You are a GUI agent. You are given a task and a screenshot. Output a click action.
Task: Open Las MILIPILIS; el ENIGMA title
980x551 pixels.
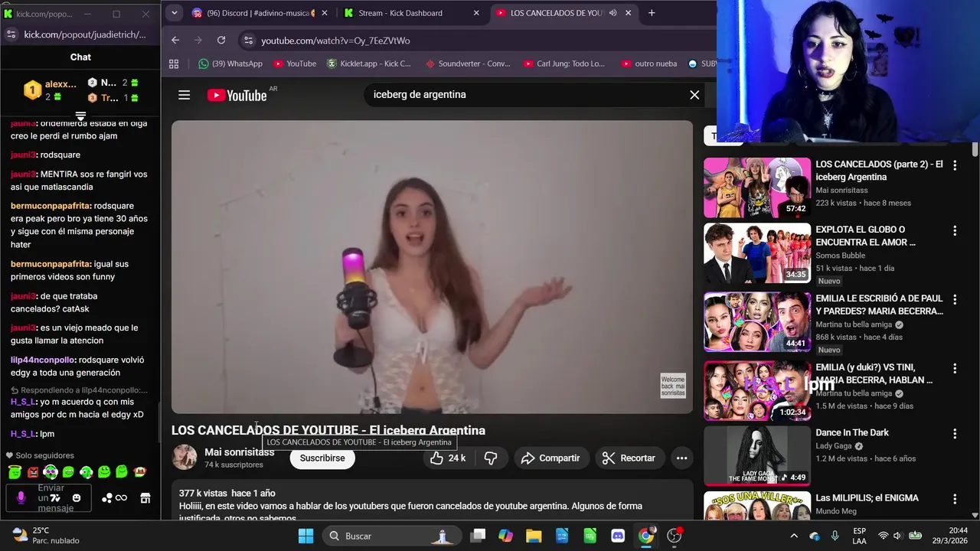pos(867,498)
